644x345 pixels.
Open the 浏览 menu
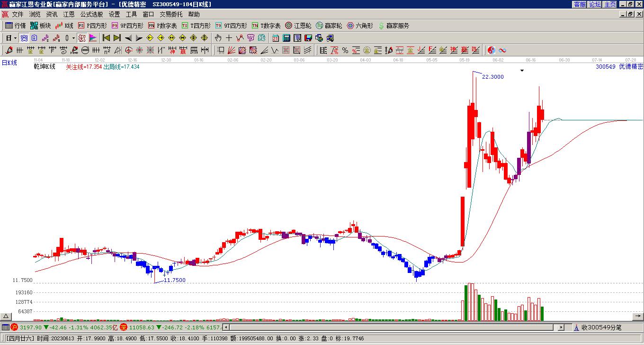(x=35, y=14)
